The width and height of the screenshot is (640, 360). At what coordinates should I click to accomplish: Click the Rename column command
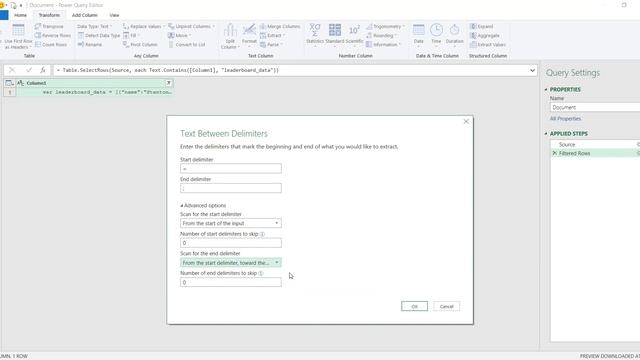[90, 44]
